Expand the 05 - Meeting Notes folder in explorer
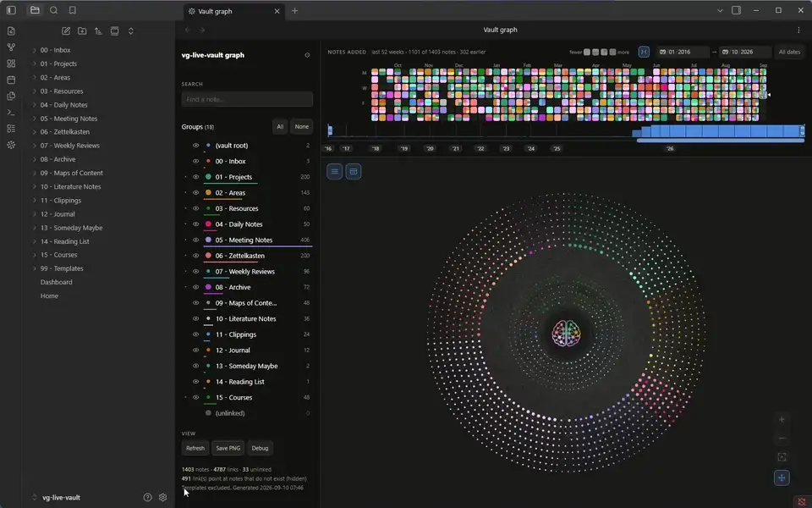The image size is (812, 508). pos(34,119)
